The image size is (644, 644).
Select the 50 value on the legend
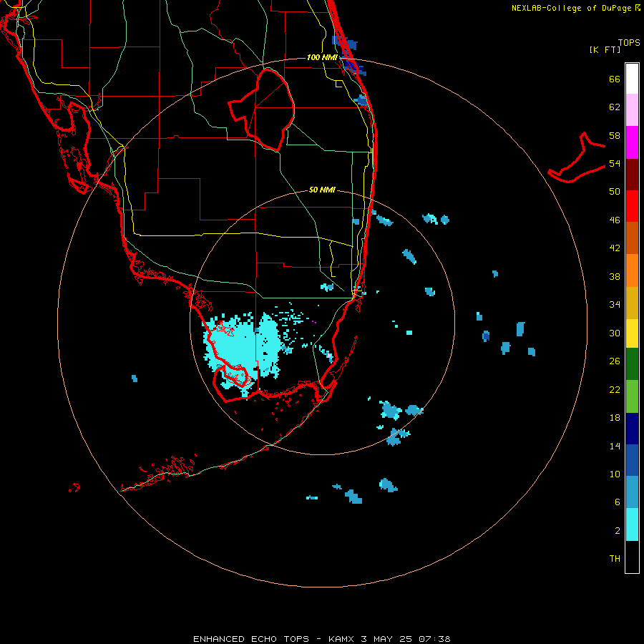(615, 192)
